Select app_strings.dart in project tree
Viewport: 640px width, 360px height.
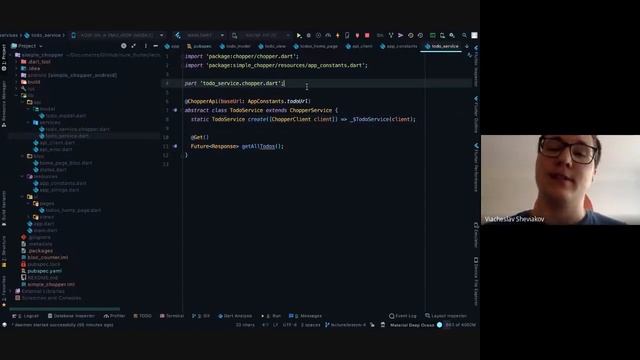tap(56, 190)
